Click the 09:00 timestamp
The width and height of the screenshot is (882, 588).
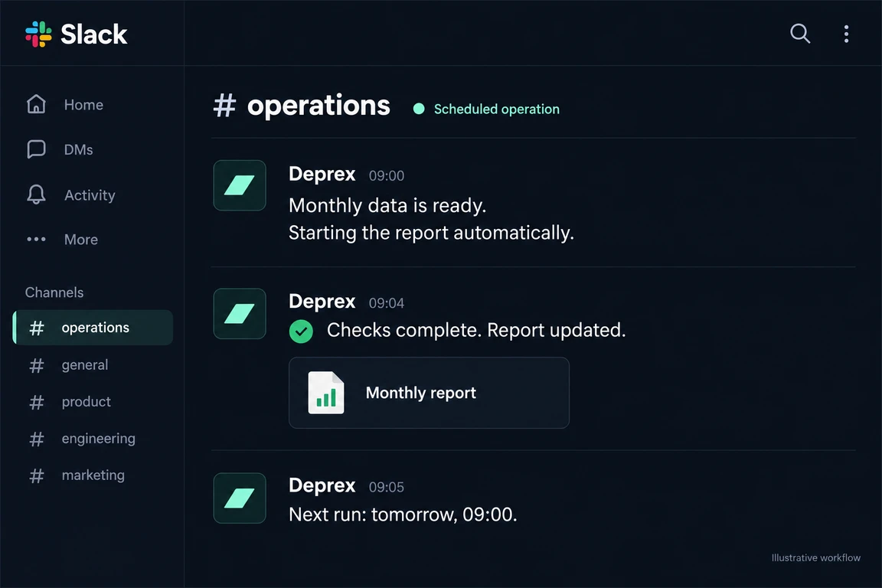click(387, 175)
